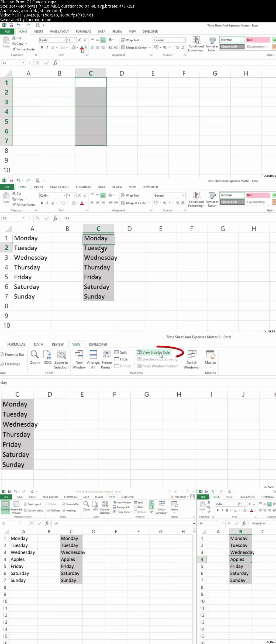Click Italic in the =A2 formula frame
The image size is (276, 644).
point(47,203)
